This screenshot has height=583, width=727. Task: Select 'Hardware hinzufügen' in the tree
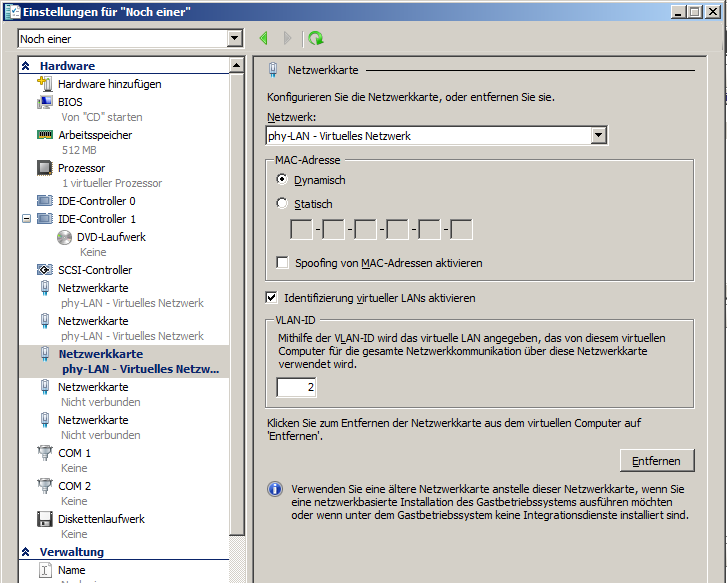pos(109,84)
